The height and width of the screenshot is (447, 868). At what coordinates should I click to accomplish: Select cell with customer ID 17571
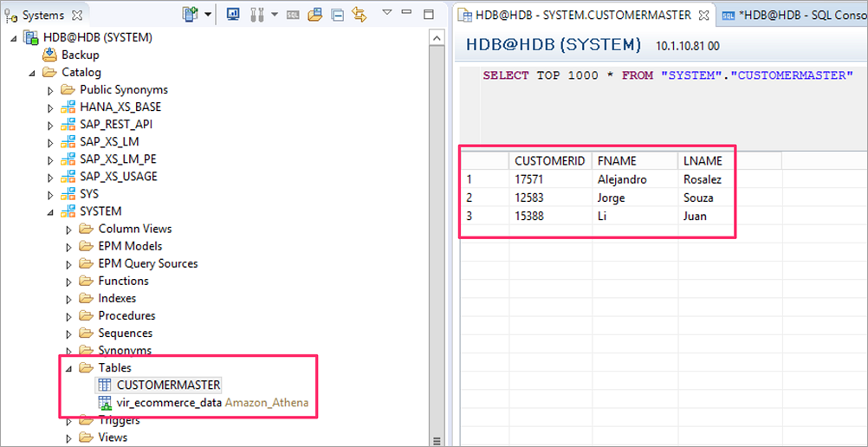(550, 179)
